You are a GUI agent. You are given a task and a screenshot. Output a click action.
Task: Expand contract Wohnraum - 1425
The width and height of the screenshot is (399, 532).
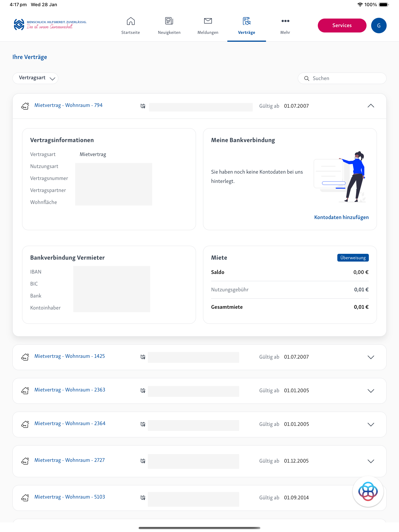pos(371,357)
